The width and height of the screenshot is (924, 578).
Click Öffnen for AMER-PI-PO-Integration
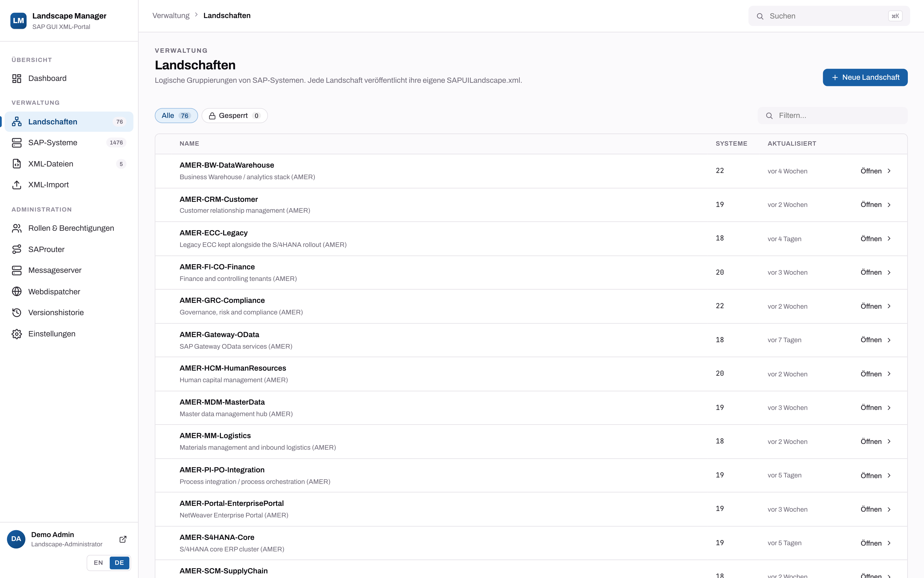875,476
